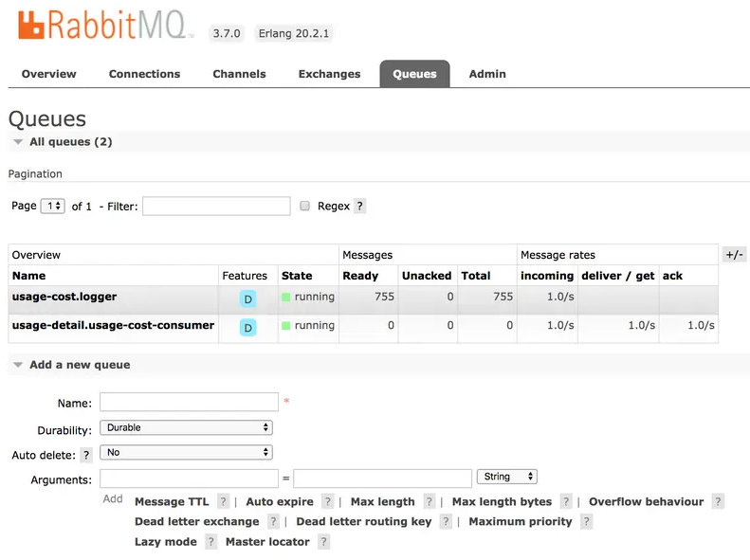Screen dimensions: 750x560
Task: Click help icon next to Regex
Action: point(359,207)
